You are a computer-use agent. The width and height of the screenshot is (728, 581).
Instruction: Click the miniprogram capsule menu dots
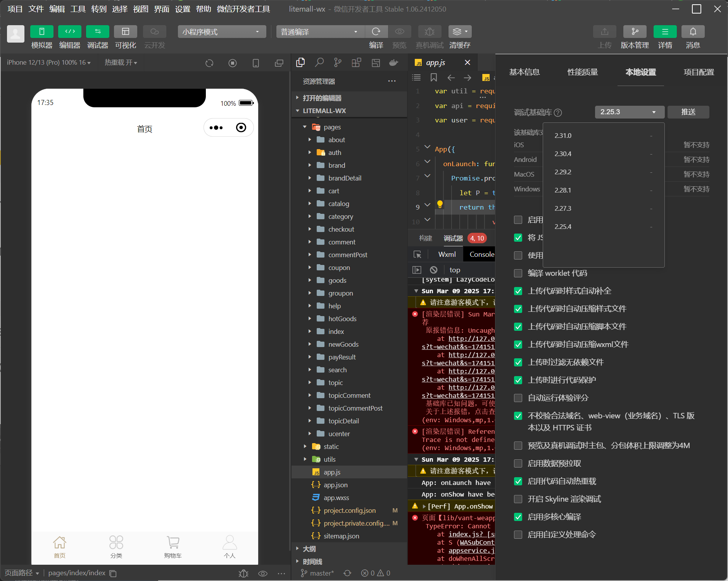(x=216, y=128)
